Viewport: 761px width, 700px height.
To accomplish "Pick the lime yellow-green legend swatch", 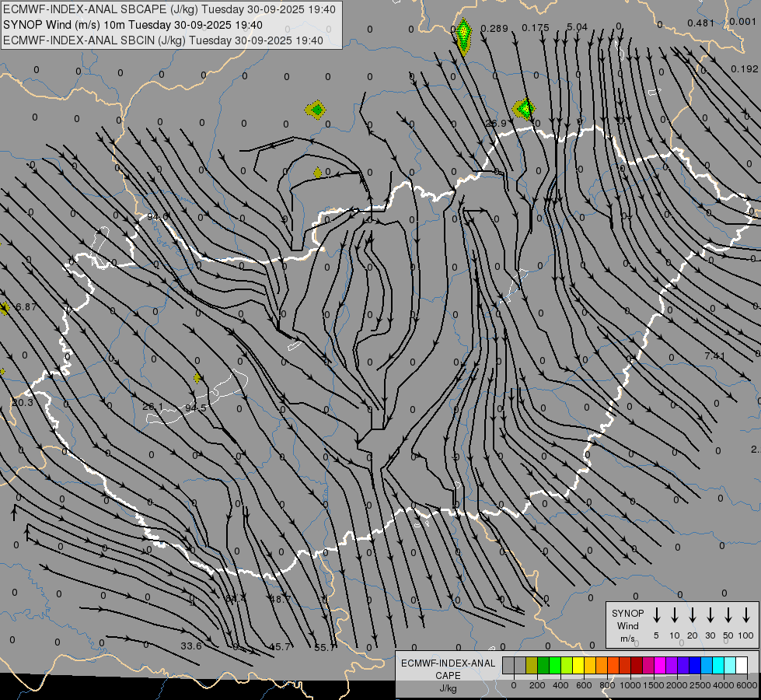I will [x=567, y=666].
